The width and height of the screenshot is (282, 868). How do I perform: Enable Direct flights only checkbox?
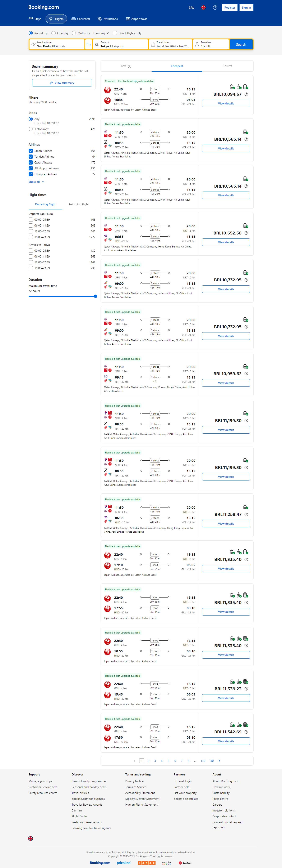115,33
